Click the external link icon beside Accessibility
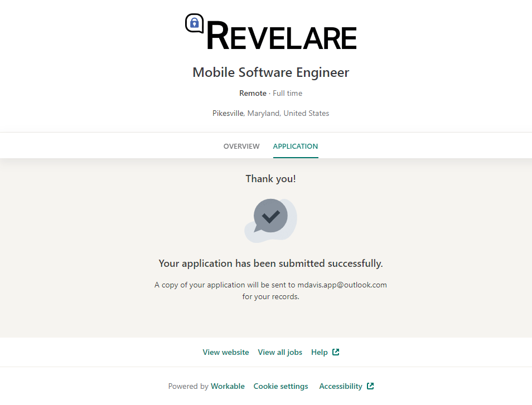Screen dimensions: 532x405 (370, 386)
